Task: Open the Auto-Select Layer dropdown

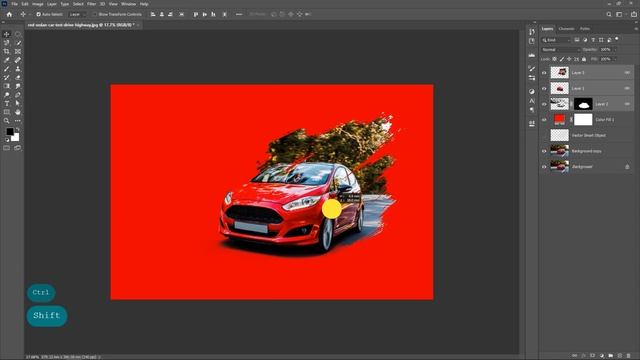Action: pyautogui.click(x=77, y=14)
